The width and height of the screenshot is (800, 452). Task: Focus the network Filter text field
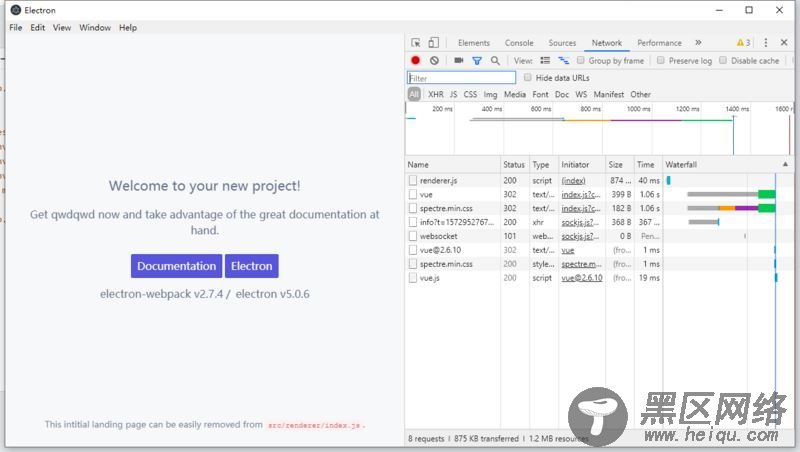461,78
